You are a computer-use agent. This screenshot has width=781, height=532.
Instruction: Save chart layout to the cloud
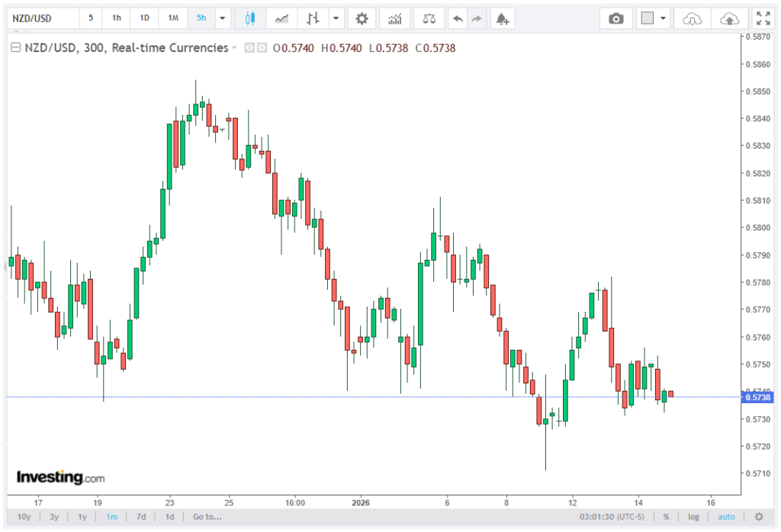click(729, 18)
